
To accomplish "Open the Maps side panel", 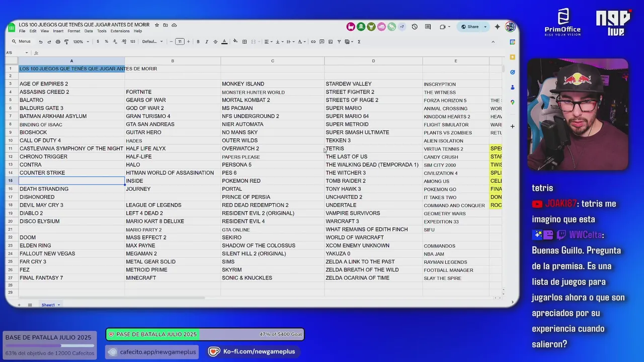I will click(512, 102).
